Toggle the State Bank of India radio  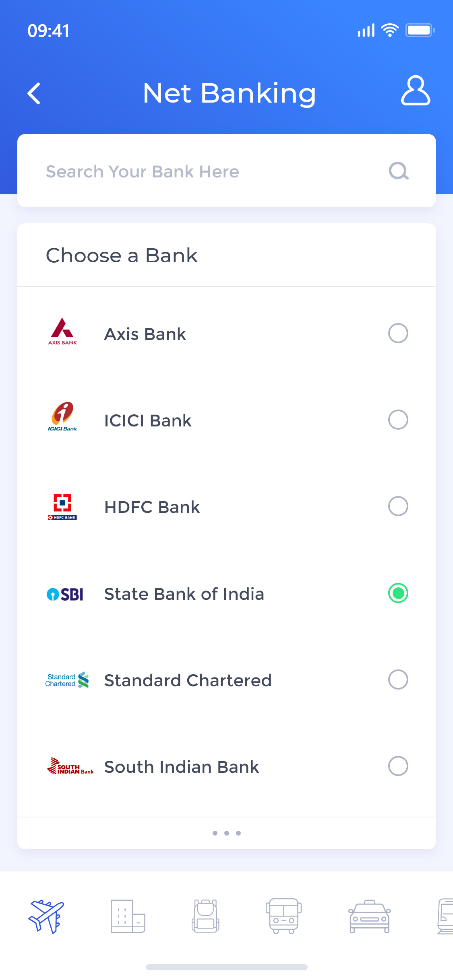398,593
